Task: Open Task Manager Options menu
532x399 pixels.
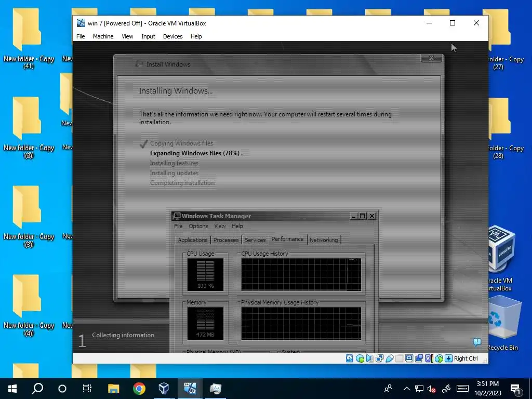Action: pos(198,226)
